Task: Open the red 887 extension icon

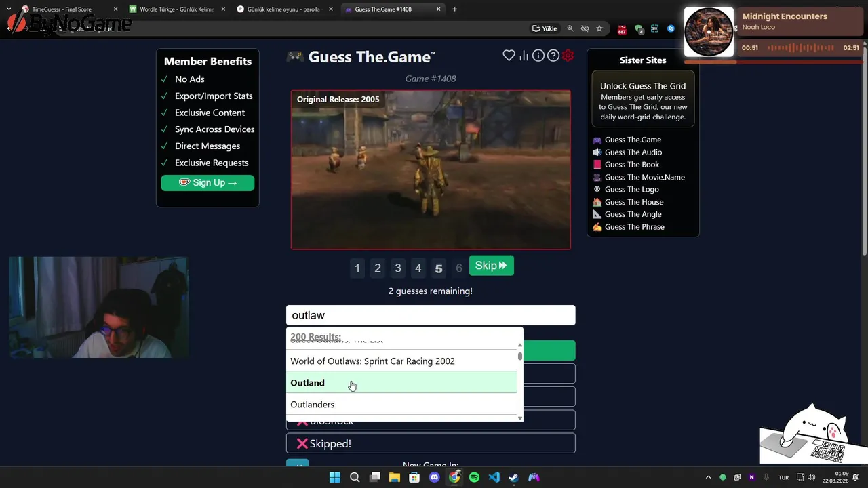Action: tap(622, 29)
